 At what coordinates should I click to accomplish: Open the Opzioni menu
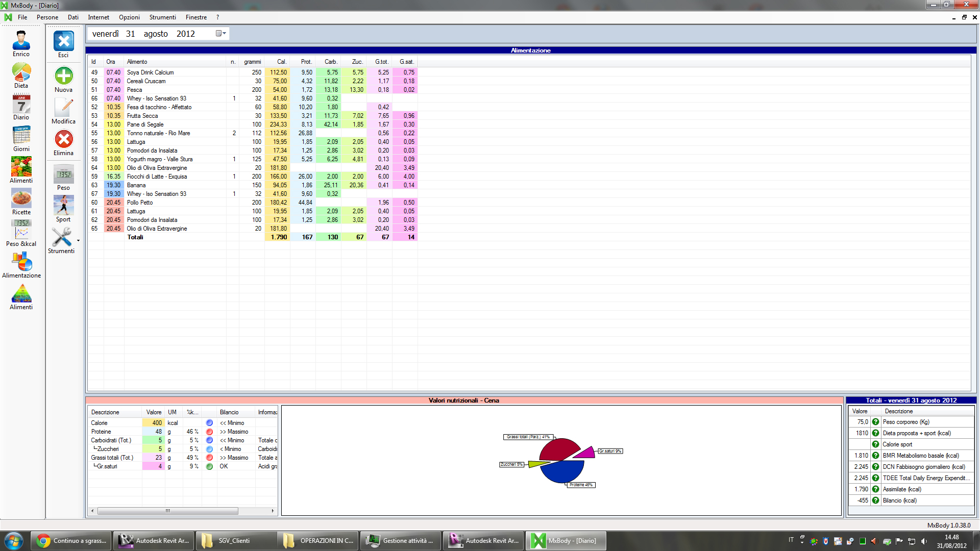(129, 17)
